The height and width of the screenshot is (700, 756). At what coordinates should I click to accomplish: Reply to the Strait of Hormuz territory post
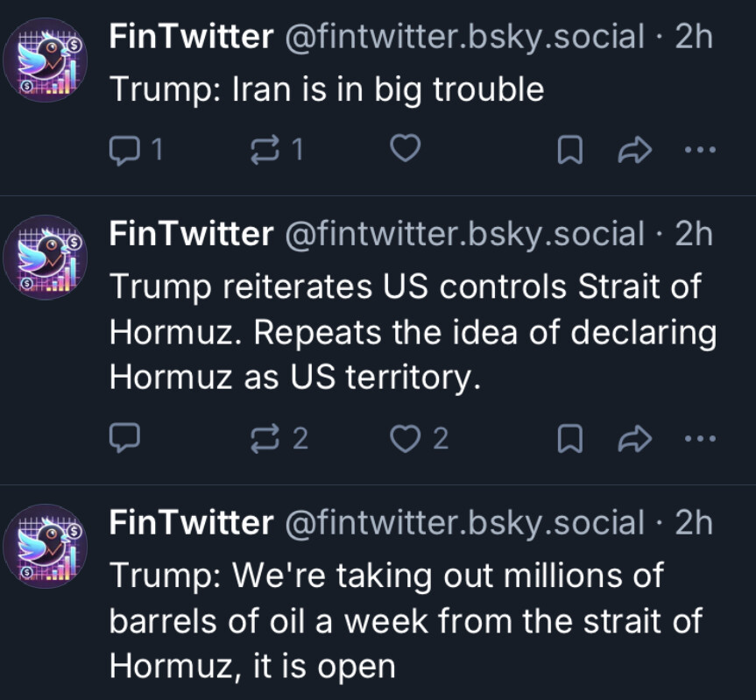(125, 438)
